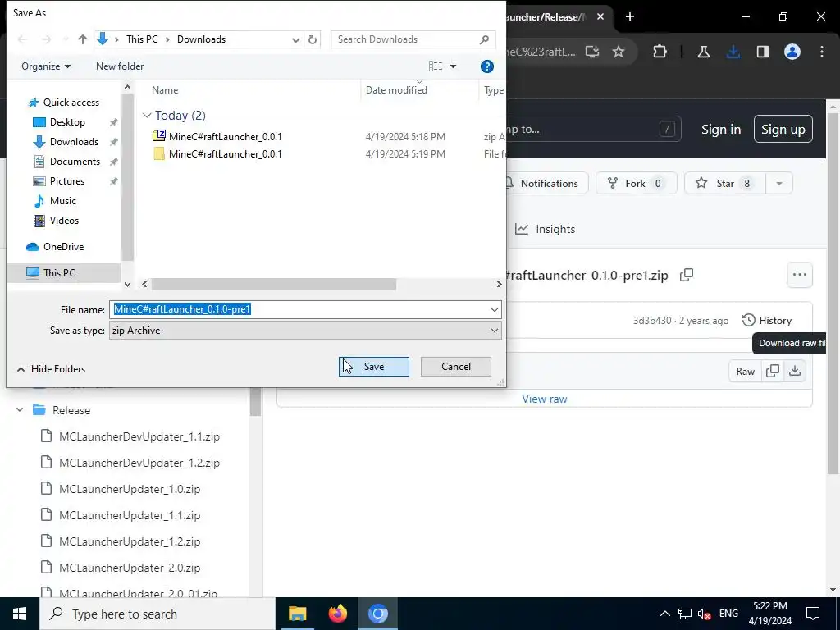
Task: Toggle Chrome side panel icon
Action: [x=762, y=52]
